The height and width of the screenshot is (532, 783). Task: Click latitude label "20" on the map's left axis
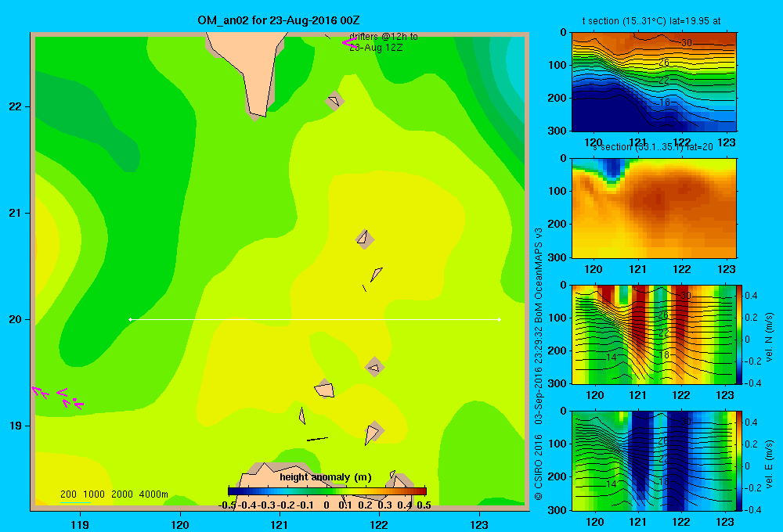tap(15, 319)
